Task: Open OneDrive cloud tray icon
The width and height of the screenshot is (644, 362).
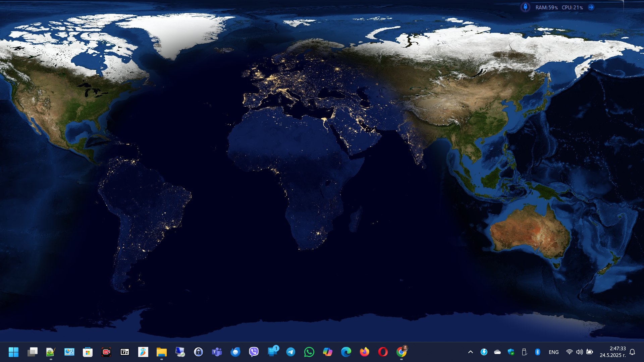Action: (x=497, y=352)
